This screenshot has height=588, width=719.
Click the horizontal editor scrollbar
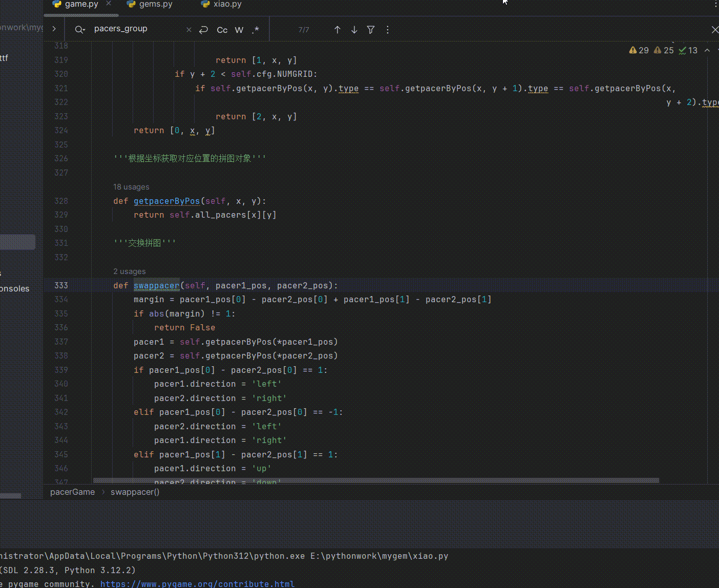(376, 480)
